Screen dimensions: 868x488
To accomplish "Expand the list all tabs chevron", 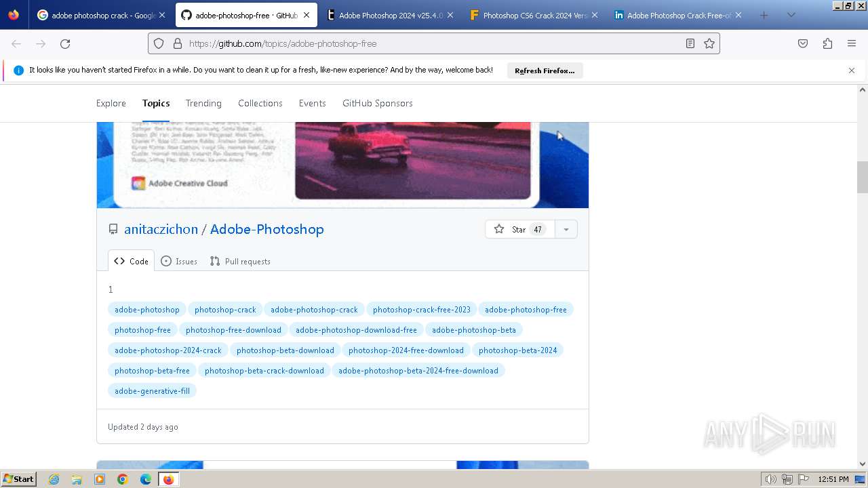I will pos(791,15).
